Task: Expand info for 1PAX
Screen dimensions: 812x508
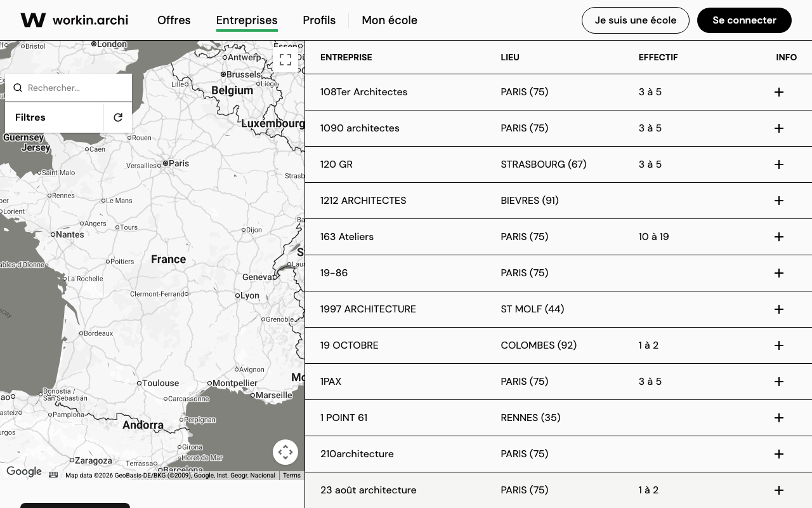Action: pos(779,382)
